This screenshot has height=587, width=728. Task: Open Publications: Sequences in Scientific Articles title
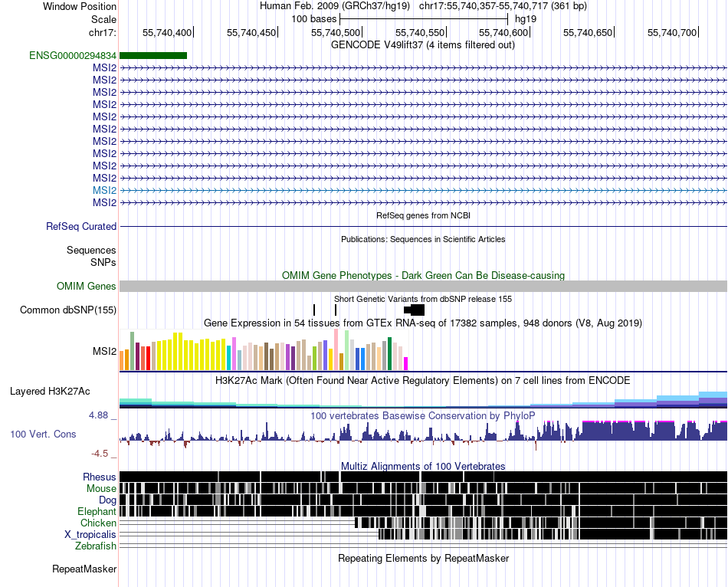click(423, 239)
